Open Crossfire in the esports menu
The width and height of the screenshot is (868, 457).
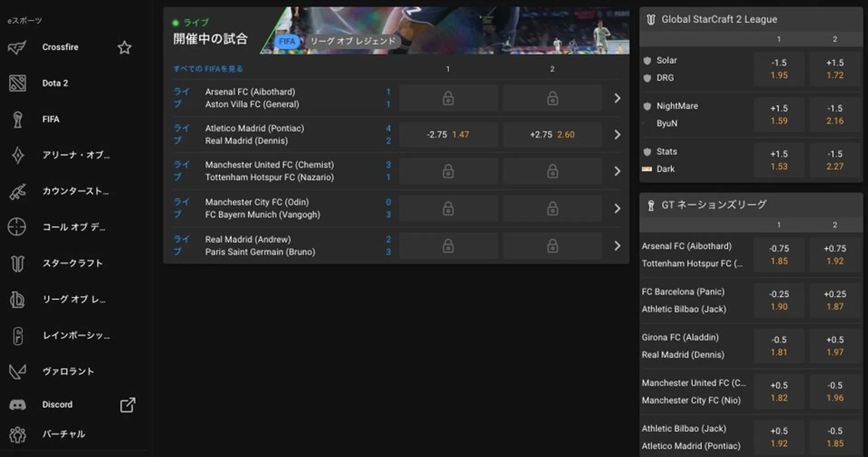coord(60,47)
